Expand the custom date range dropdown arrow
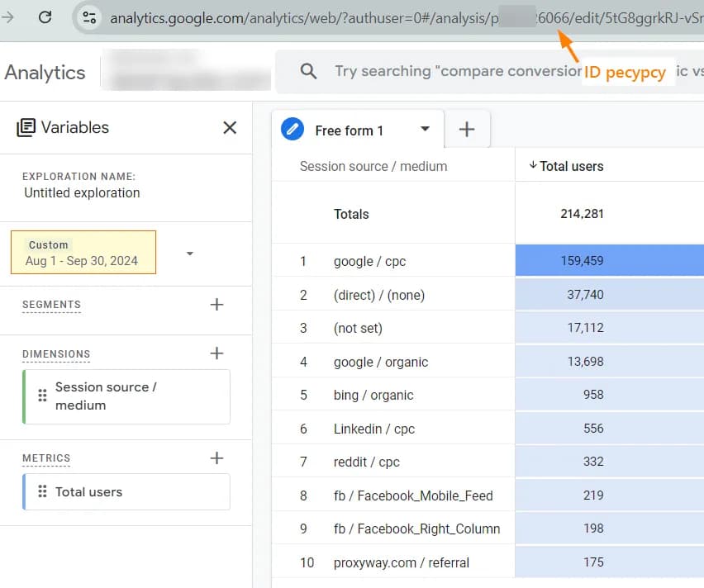Viewport: 704px width, 588px height. (190, 254)
